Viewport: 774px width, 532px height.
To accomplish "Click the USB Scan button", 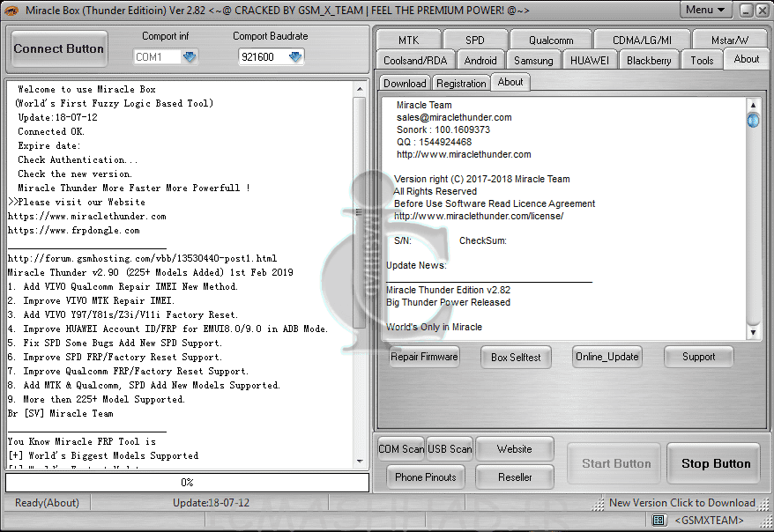I will click(x=450, y=448).
